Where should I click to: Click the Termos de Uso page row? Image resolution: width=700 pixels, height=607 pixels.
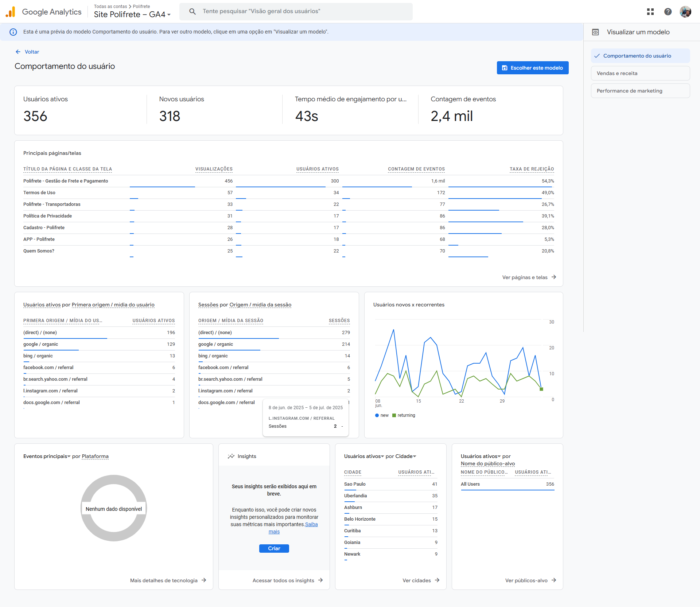[x=289, y=193]
